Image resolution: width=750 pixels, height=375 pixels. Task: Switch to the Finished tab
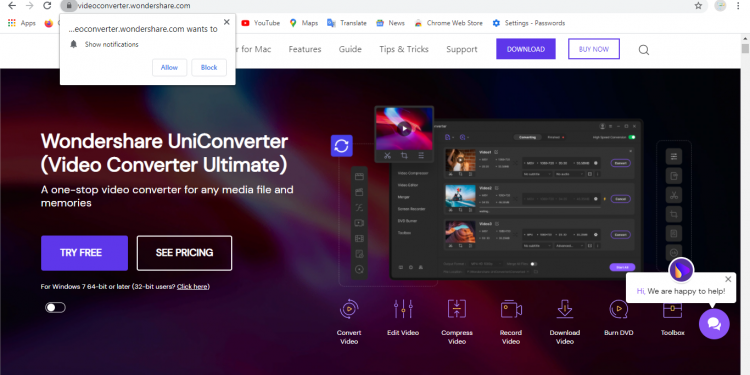[x=554, y=137]
